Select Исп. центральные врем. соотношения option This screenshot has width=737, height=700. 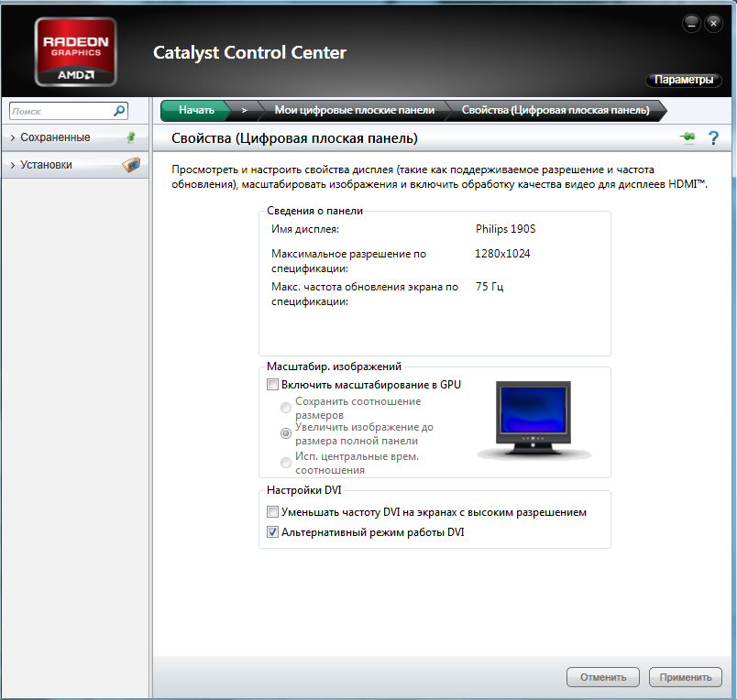(x=286, y=463)
